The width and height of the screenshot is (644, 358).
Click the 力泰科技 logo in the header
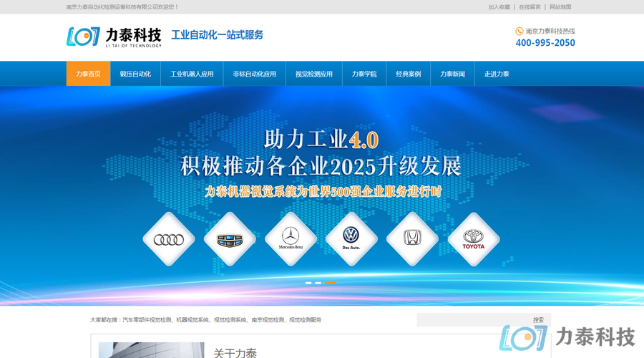[x=114, y=37]
